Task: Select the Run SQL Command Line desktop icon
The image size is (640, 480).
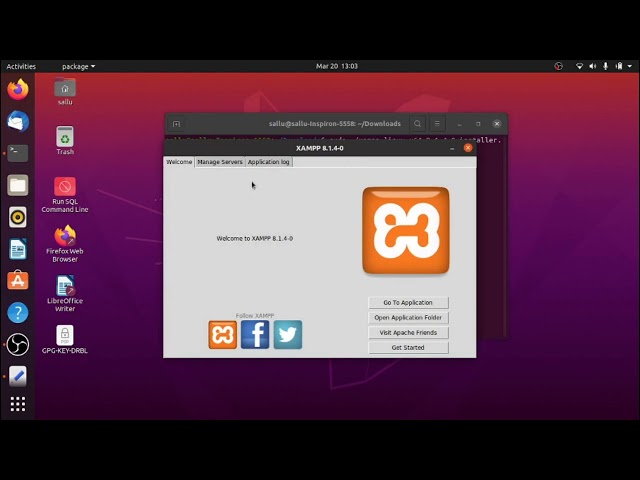Action: (x=65, y=195)
